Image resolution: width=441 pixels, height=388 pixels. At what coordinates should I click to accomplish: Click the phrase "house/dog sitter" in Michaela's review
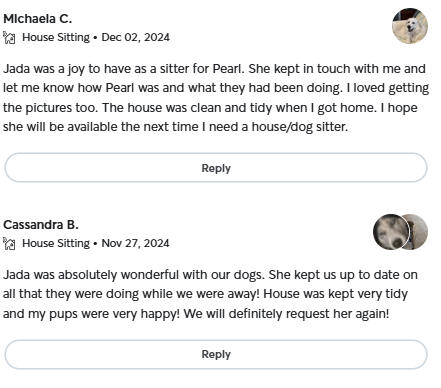point(298,127)
